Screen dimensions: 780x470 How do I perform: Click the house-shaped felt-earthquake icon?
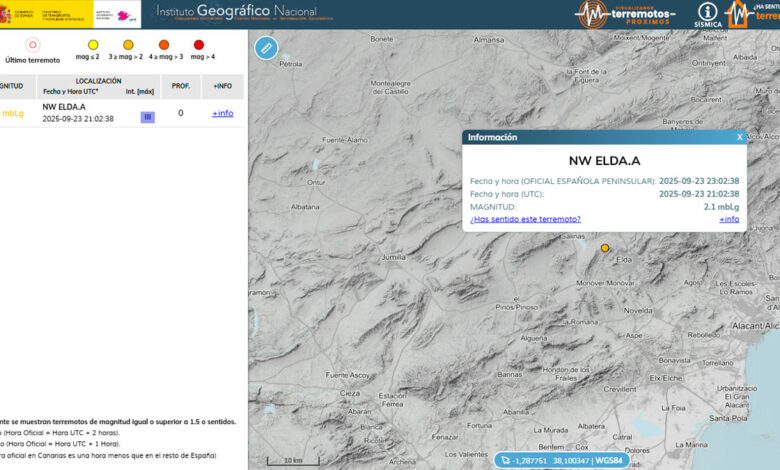[740, 14]
